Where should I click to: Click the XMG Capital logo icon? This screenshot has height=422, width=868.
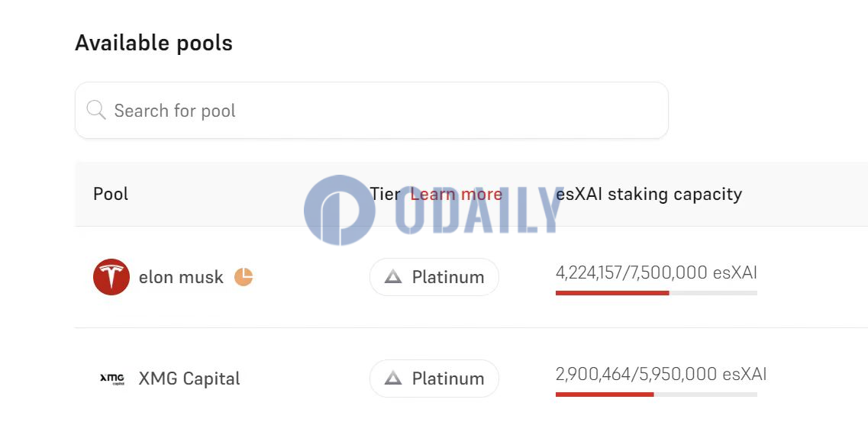tap(111, 379)
